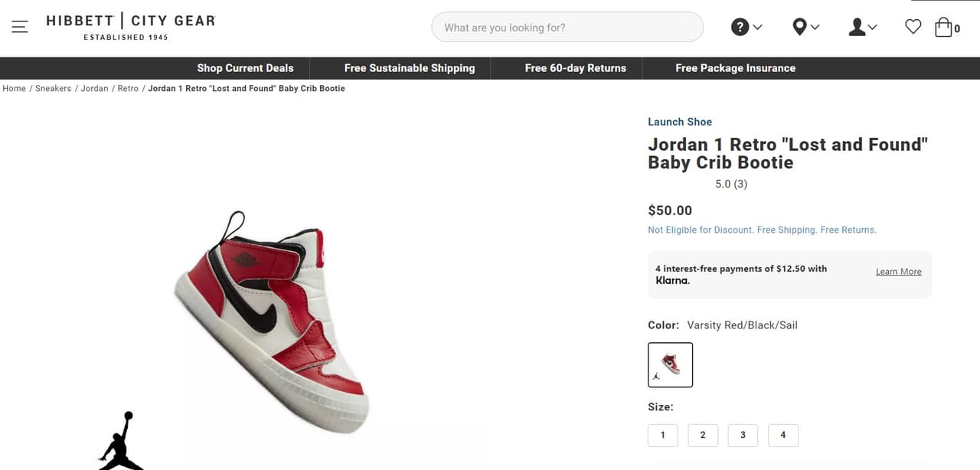Open the account profile dropdown
Viewport: 980px width, 470px height.
pyautogui.click(x=863, y=28)
